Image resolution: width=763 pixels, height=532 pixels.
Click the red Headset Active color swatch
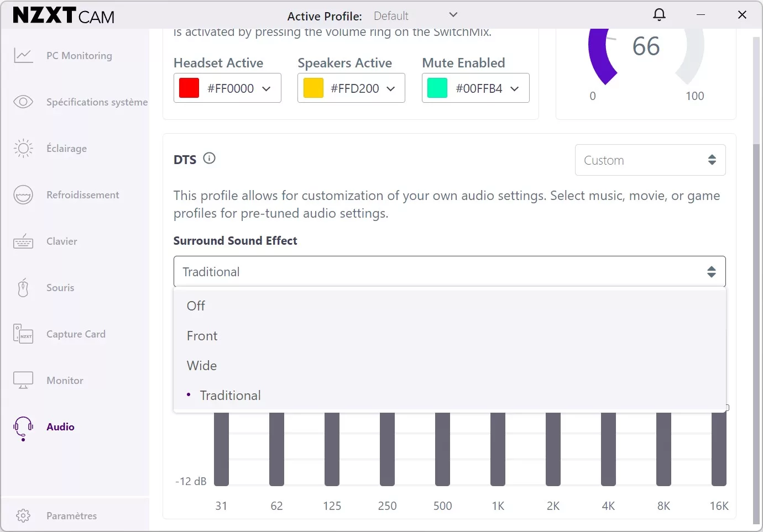[188, 88]
